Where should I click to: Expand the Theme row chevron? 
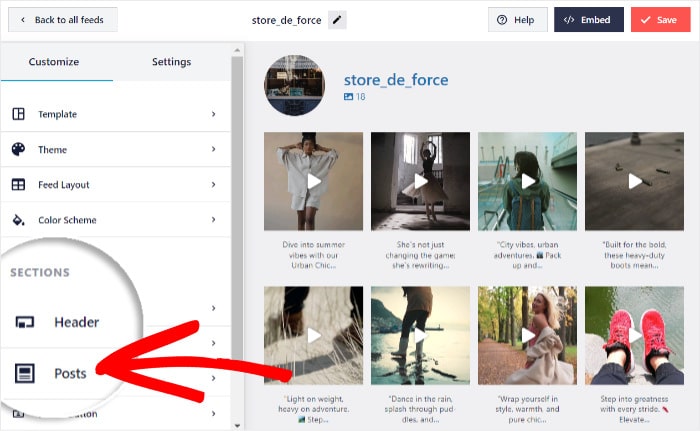click(213, 149)
